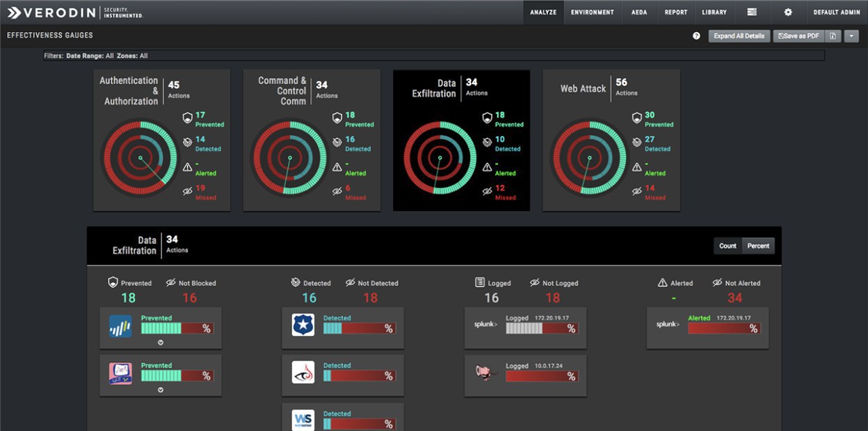Expand details under first Prevented product
Viewport: 868px width, 431px height.
(161, 343)
